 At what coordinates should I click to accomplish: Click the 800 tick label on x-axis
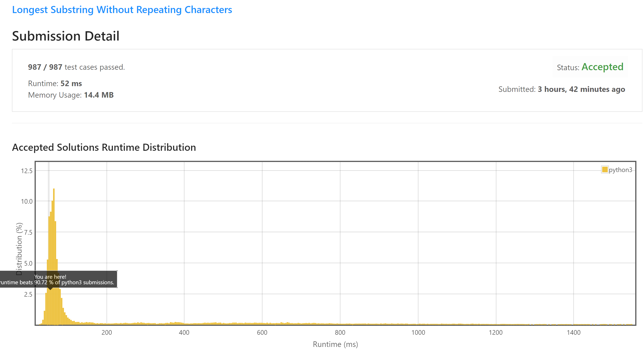click(x=340, y=333)
